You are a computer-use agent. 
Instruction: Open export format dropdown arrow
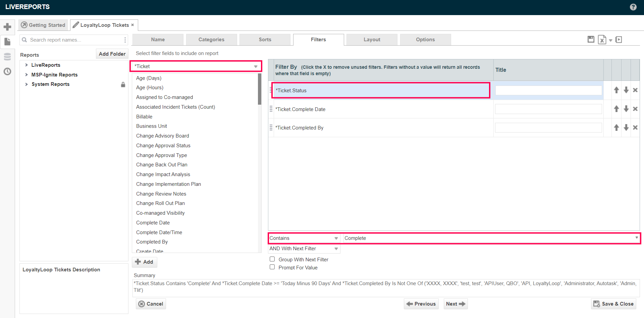click(x=610, y=40)
